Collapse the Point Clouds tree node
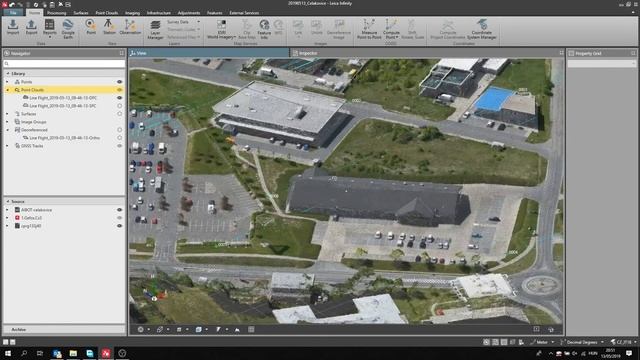 click(x=7, y=90)
